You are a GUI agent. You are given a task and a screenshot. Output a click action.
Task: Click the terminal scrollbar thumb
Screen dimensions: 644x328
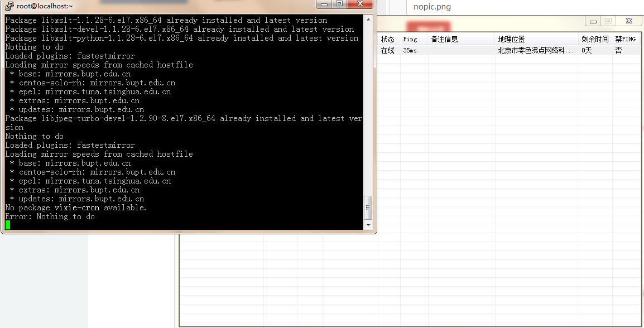point(368,208)
